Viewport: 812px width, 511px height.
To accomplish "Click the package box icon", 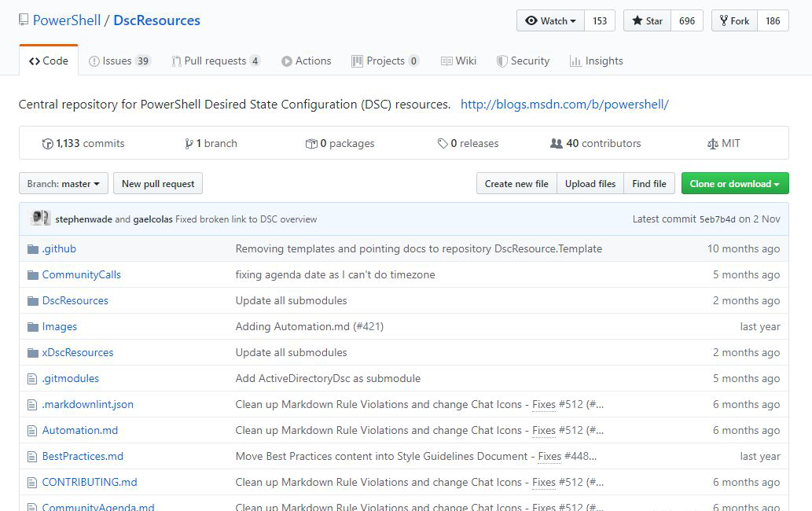I will coord(311,144).
